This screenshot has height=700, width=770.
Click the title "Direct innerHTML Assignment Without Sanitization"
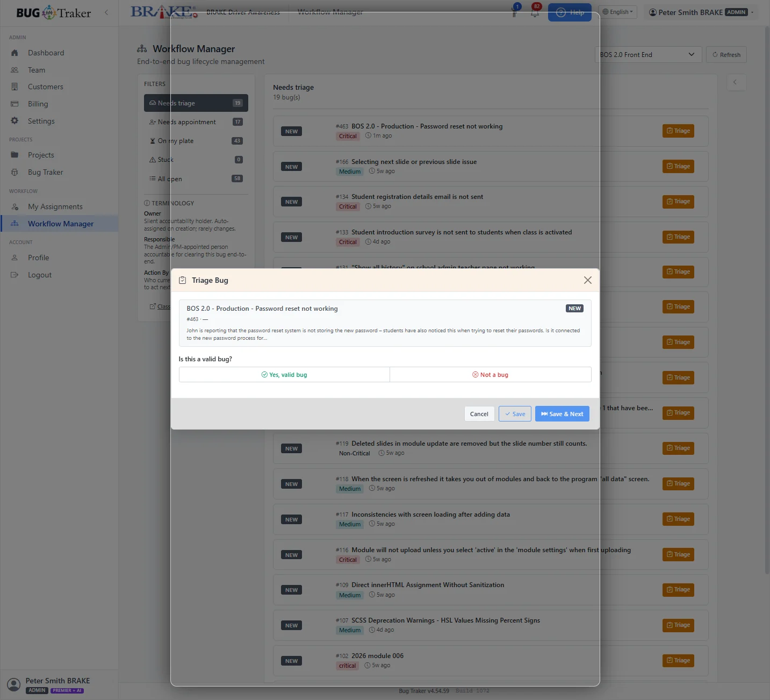coord(428,585)
